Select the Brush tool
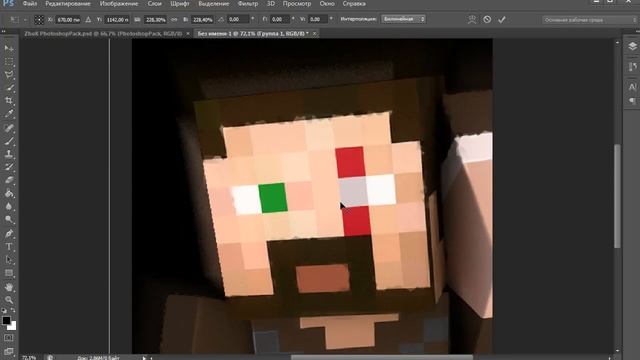 9,141
